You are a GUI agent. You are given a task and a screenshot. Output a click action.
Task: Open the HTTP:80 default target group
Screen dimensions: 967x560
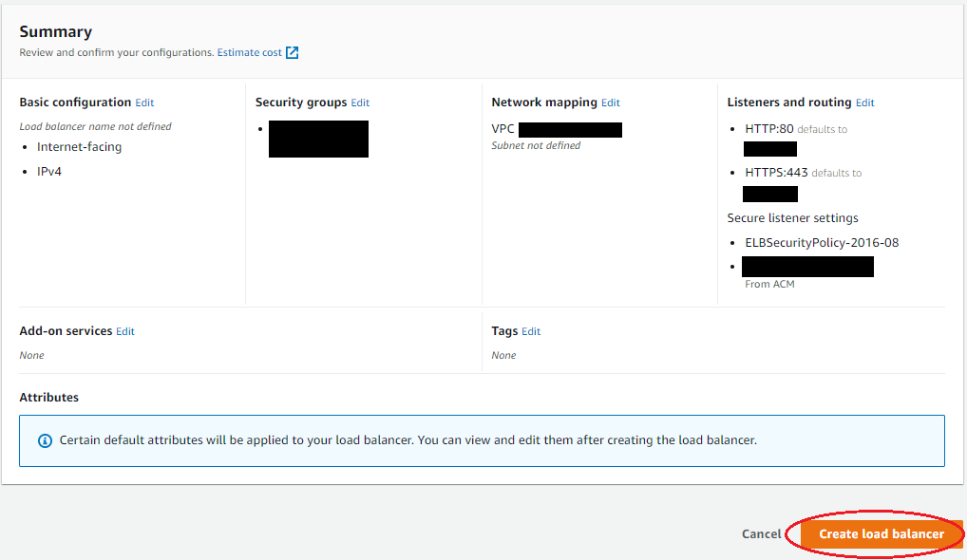click(x=770, y=149)
